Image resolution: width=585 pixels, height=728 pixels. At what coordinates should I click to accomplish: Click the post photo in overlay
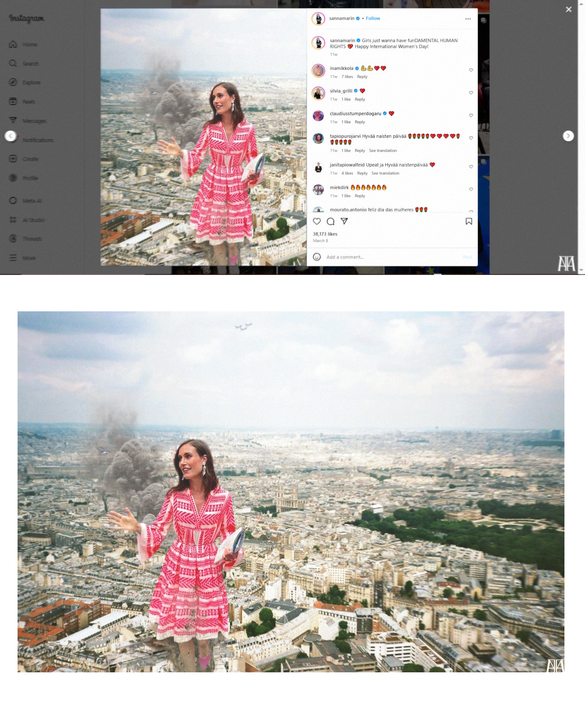click(x=204, y=137)
